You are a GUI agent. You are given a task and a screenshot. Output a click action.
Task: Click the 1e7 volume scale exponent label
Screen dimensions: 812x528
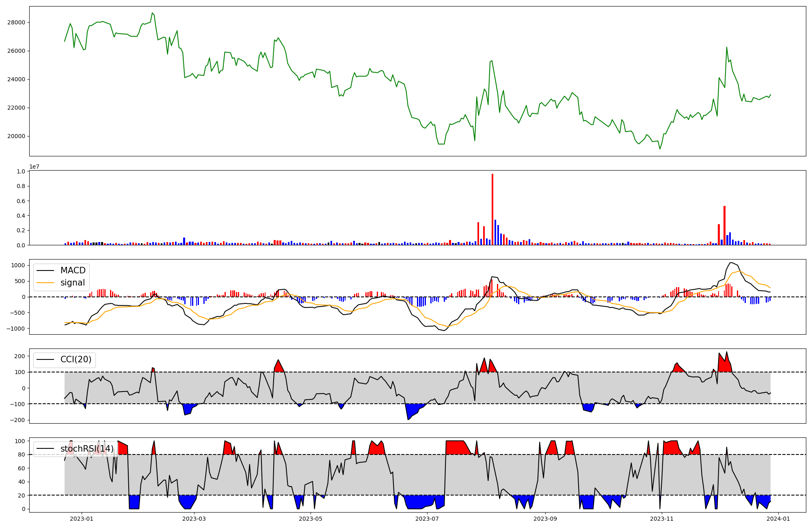coord(34,167)
